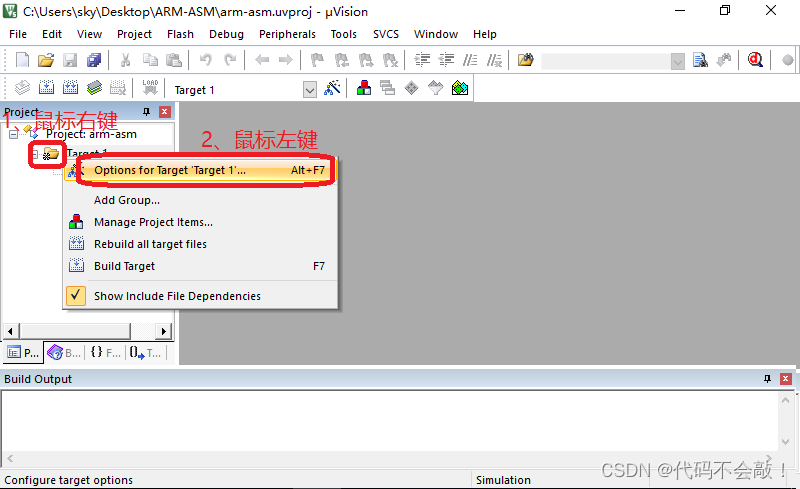
Task: Paste from clipboard toolbar icon
Action: (x=174, y=60)
